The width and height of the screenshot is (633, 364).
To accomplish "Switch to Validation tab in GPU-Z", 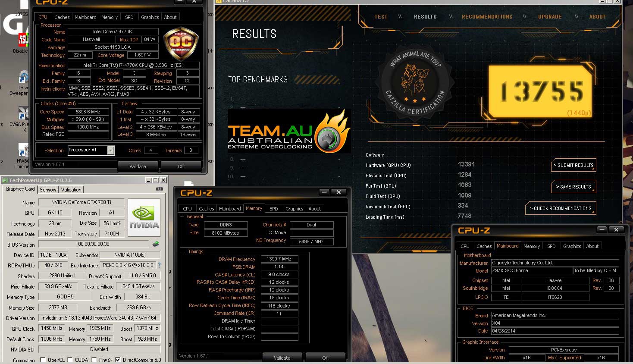I will 71,190.
